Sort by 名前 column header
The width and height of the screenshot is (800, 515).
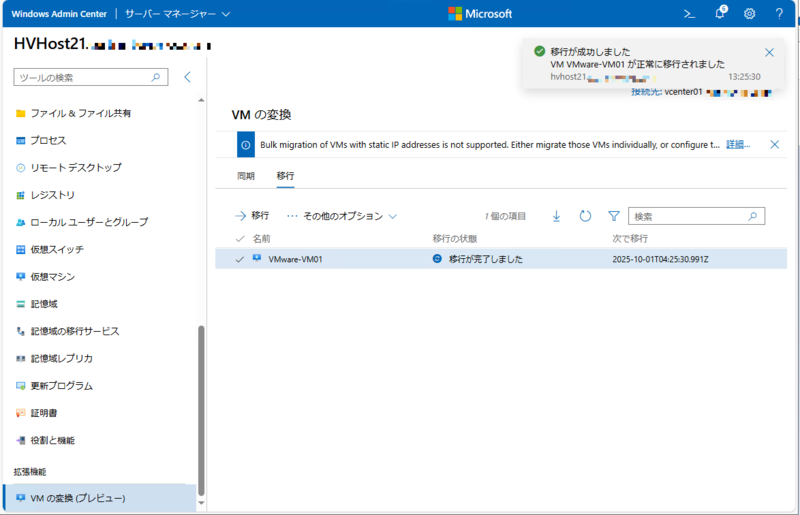click(x=262, y=239)
